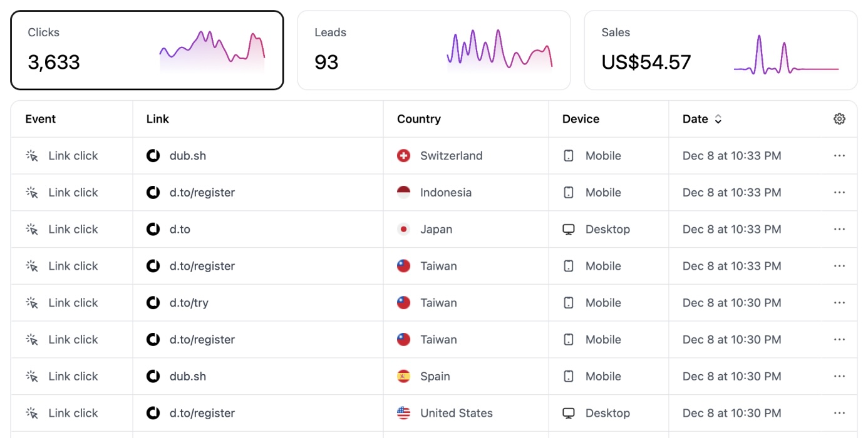Select the Clicks card showing 3,633
The height and width of the screenshot is (438, 868).
pos(147,49)
